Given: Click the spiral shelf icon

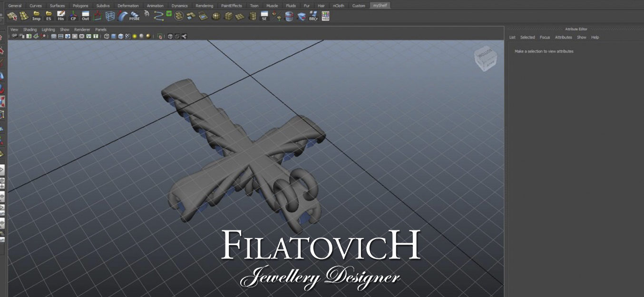Looking at the screenshot, I should pyautogui.click(x=147, y=14).
